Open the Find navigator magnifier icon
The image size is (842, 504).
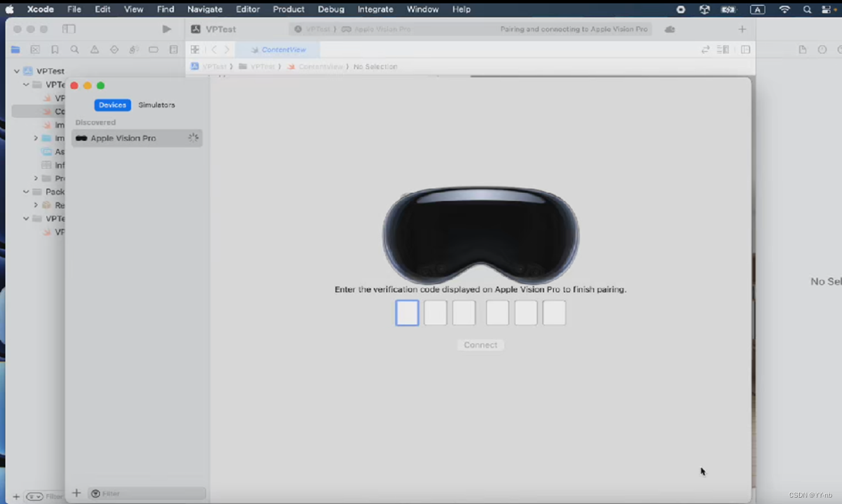(75, 50)
